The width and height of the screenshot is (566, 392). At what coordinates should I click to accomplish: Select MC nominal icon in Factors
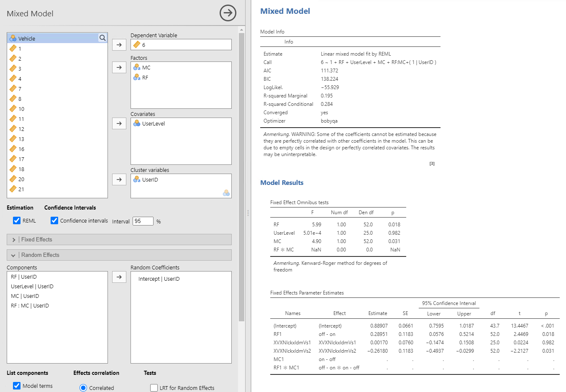click(x=137, y=67)
